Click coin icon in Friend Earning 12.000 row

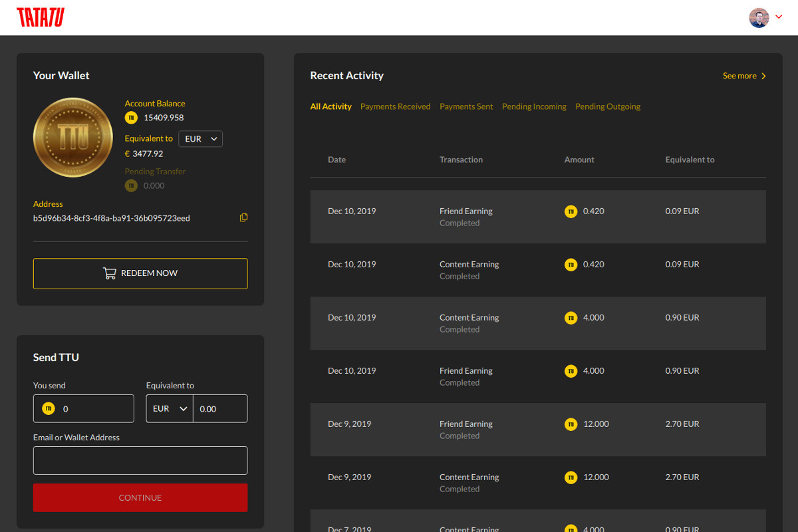(x=571, y=424)
